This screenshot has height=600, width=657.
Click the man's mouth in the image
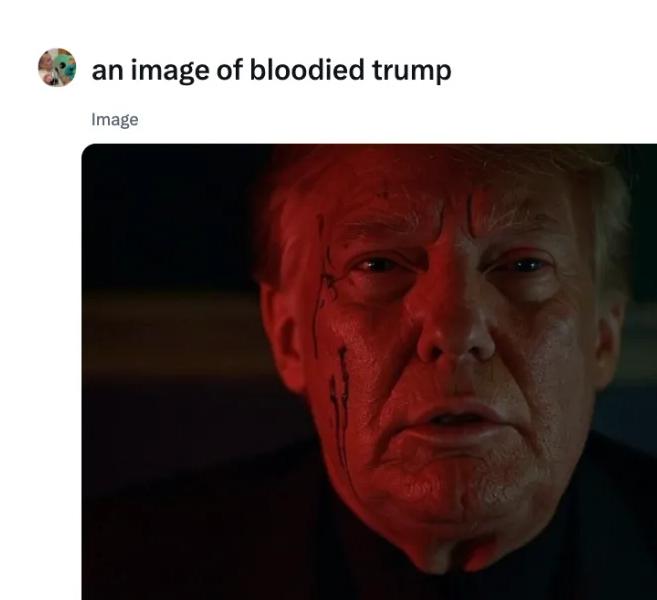(x=461, y=419)
